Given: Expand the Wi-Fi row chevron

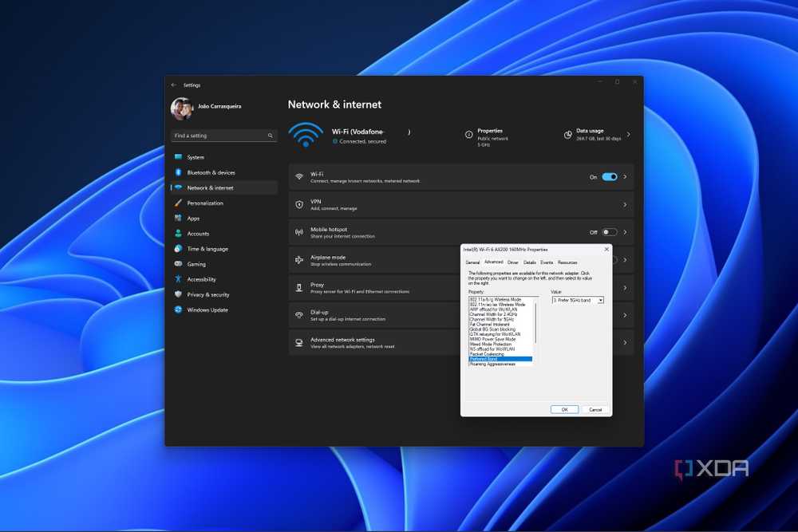Looking at the screenshot, I should 625,177.
